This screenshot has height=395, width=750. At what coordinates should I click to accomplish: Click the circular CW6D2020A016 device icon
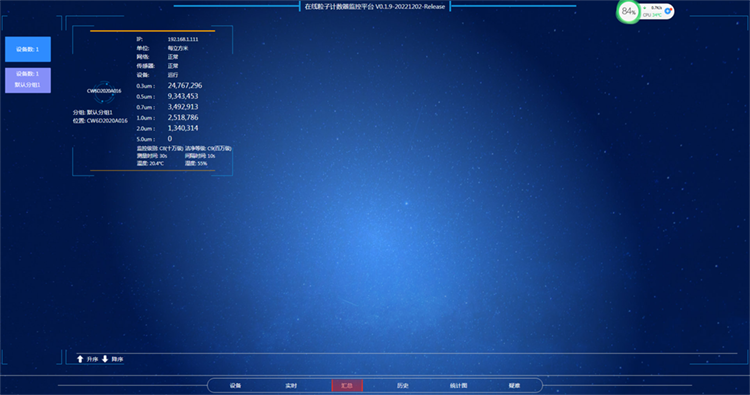point(104,91)
